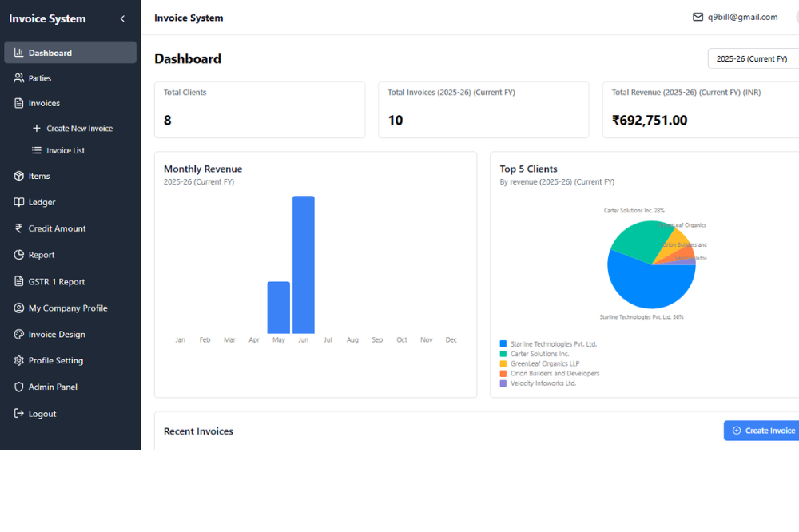Open Invoice Design settings

70,334
